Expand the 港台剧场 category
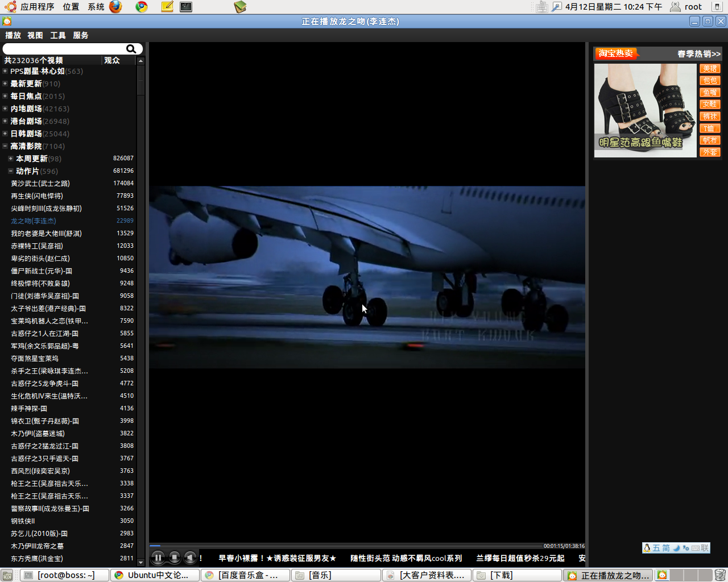 [x=5, y=121]
